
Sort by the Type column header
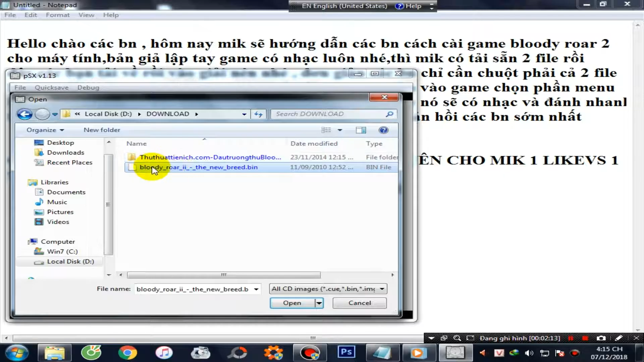pyautogui.click(x=374, y=143)
